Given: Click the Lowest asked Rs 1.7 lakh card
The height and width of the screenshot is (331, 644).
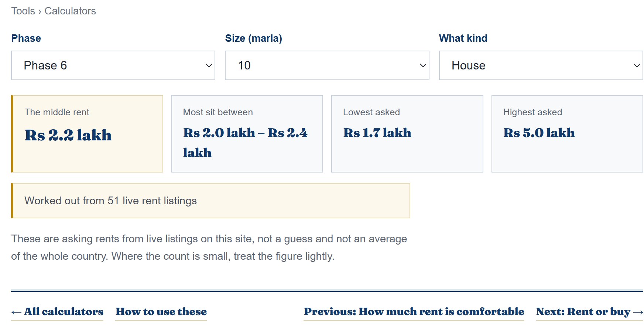Looking at the screenshot, I should click(407, 134).
